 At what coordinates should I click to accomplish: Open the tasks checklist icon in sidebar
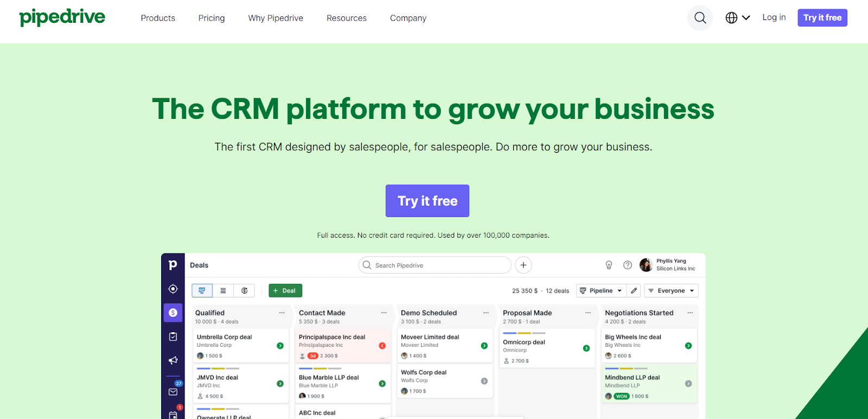(173, 337)
